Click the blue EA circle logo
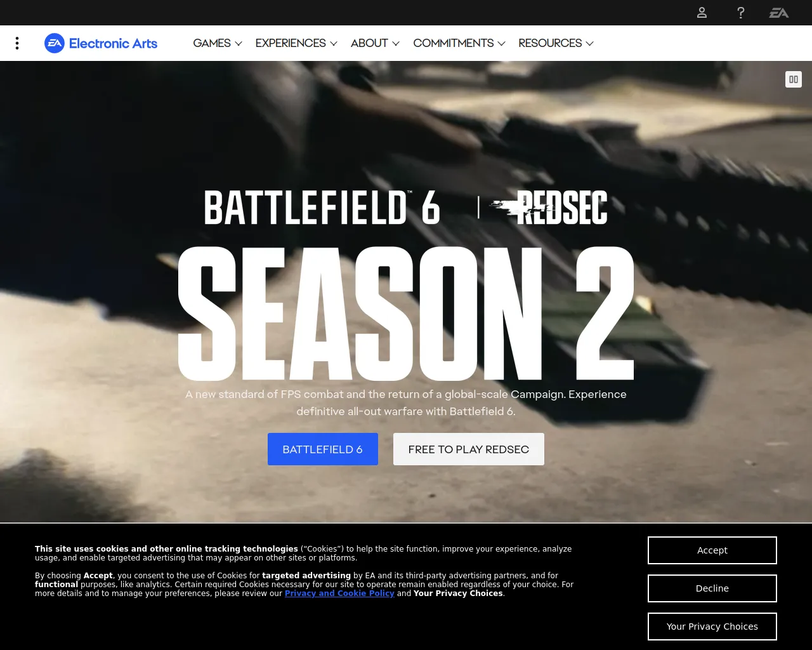The image size is (812, 650). [x=55, y=43]
